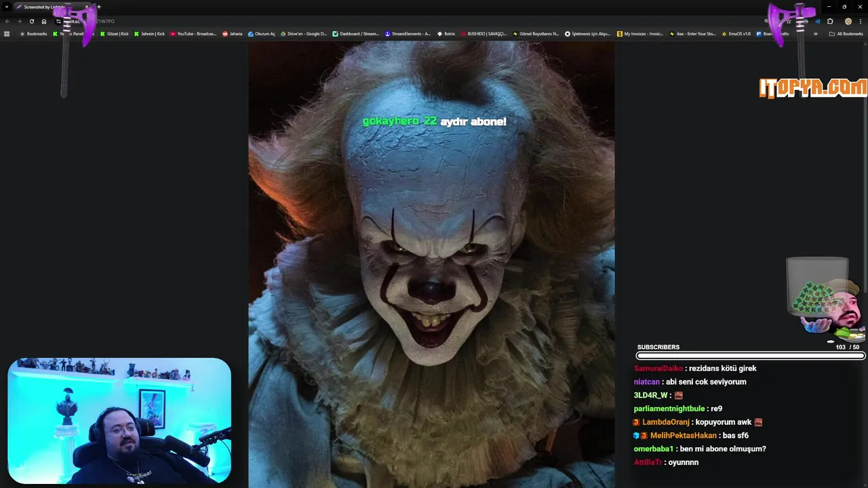Click the gokayhero 22 aydır abone alert
Screen dimensions: 868x488
[x=434, y=121]
